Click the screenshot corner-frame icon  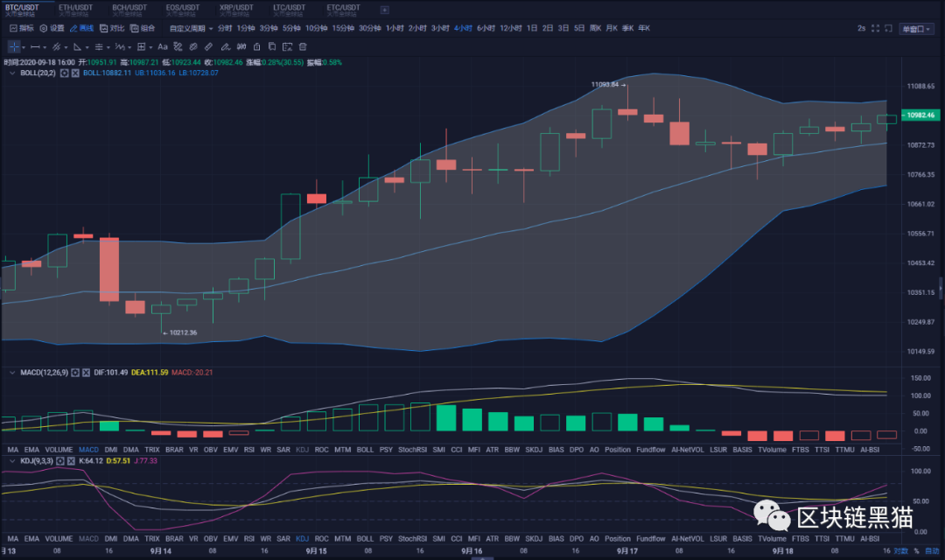888,28
